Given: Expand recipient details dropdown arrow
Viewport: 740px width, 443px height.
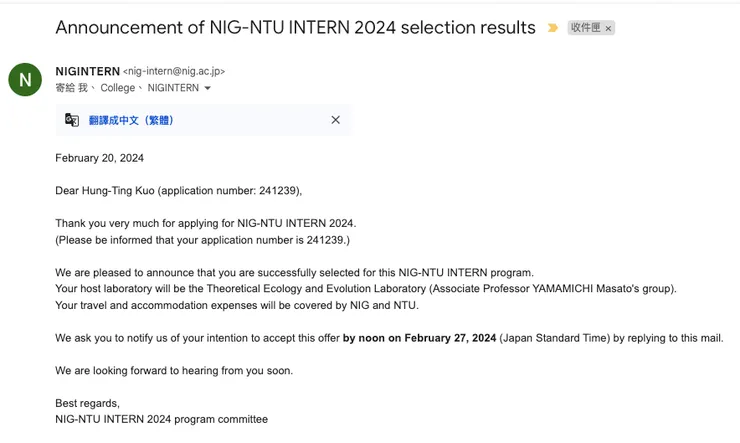Looking at the screenshot, I should pos(208,89).
